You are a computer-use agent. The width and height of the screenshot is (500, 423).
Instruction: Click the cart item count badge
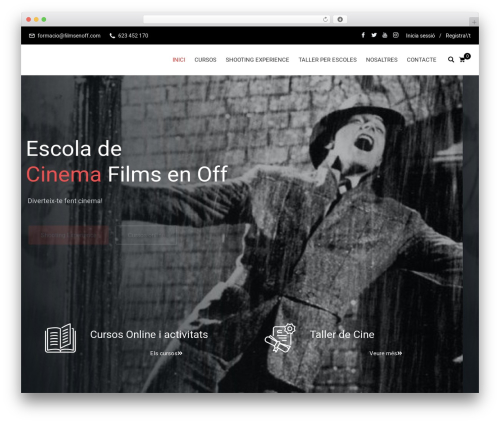point(467,56)
